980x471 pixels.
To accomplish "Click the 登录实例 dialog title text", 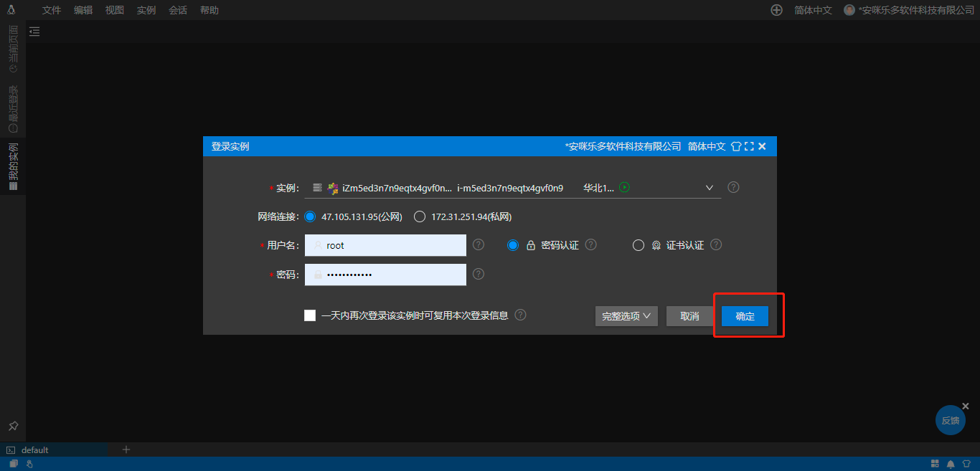I will (x=230, y=146).
